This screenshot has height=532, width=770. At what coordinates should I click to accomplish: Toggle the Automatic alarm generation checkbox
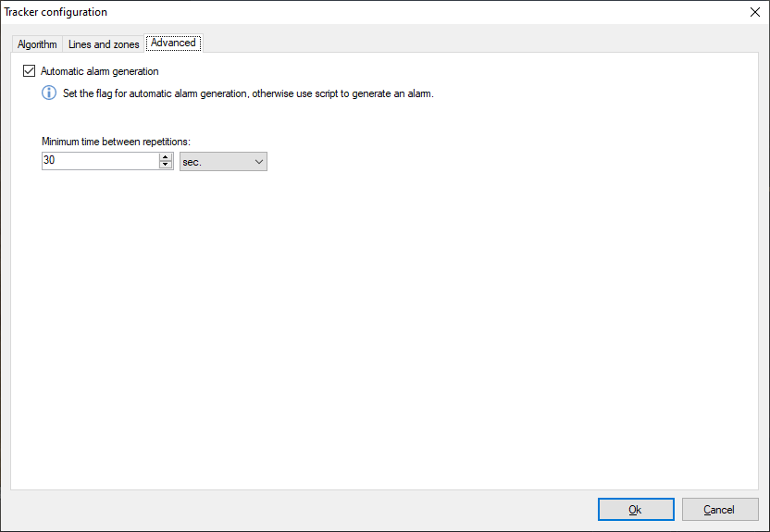(30, 71)
